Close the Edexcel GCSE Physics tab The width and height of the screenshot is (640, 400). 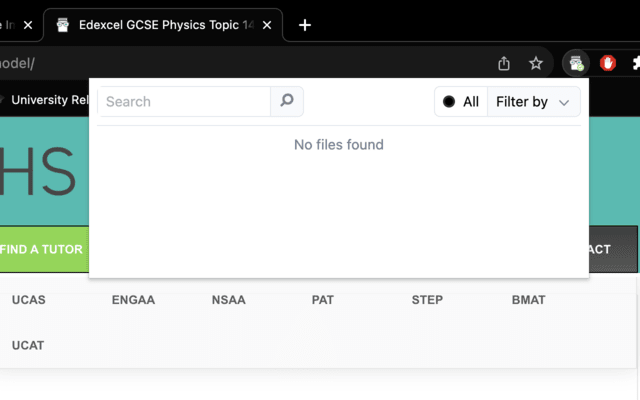click(x=267, y=25)
